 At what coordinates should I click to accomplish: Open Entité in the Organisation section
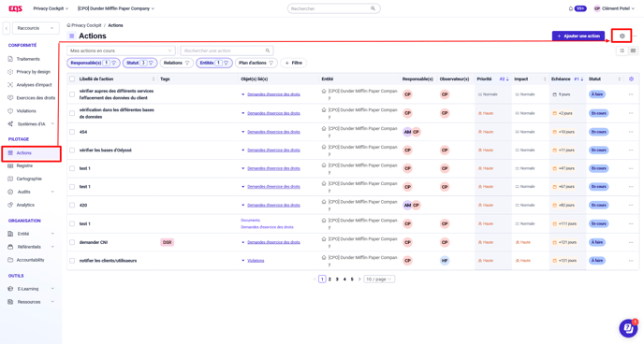tap(23, 234)
